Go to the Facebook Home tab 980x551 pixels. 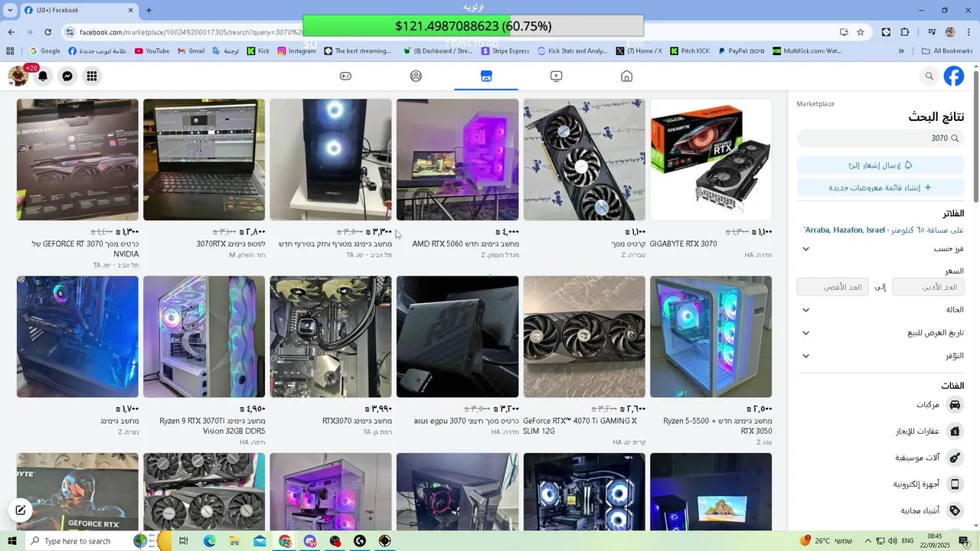click(x=626, y=76)
